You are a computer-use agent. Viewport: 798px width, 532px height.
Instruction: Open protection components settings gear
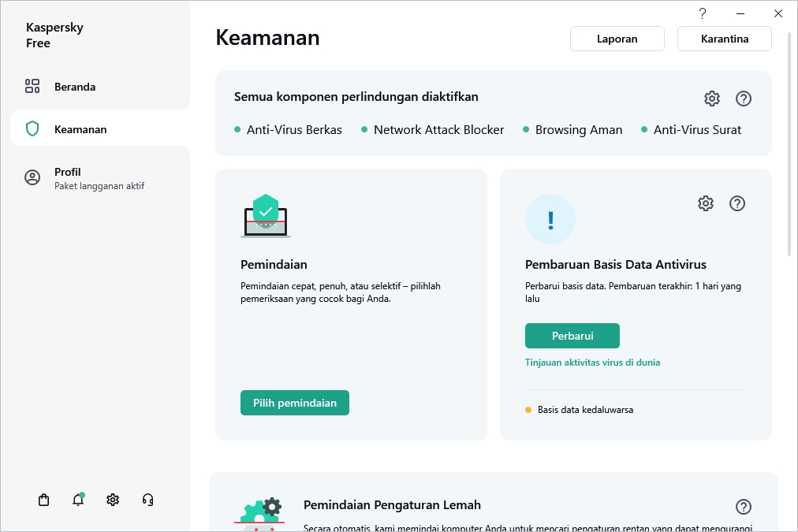(712, 99)
